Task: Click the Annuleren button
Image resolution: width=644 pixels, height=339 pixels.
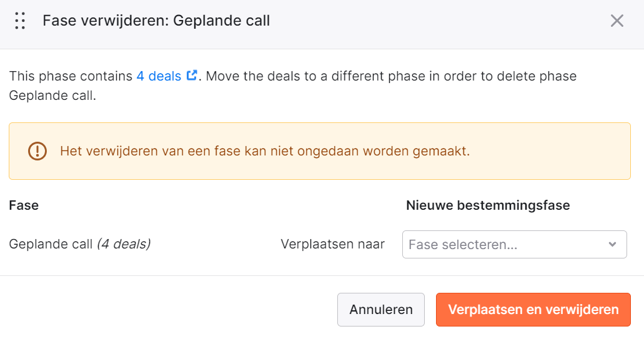Action: (x=381, y=310)
